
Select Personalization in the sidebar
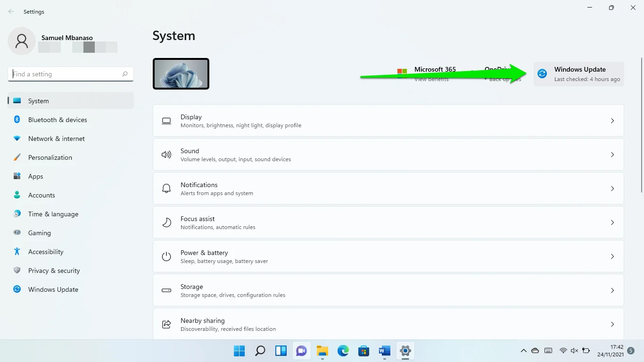71,157
